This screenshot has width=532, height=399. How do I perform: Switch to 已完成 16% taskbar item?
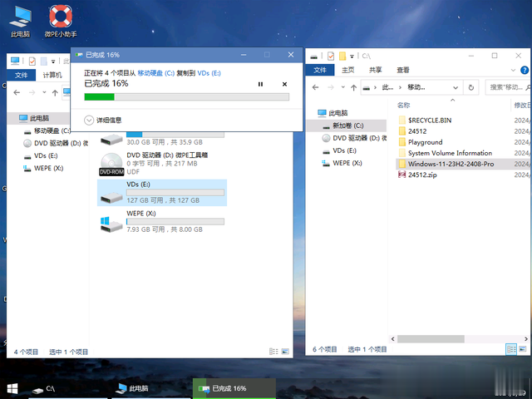coord(234,389)
